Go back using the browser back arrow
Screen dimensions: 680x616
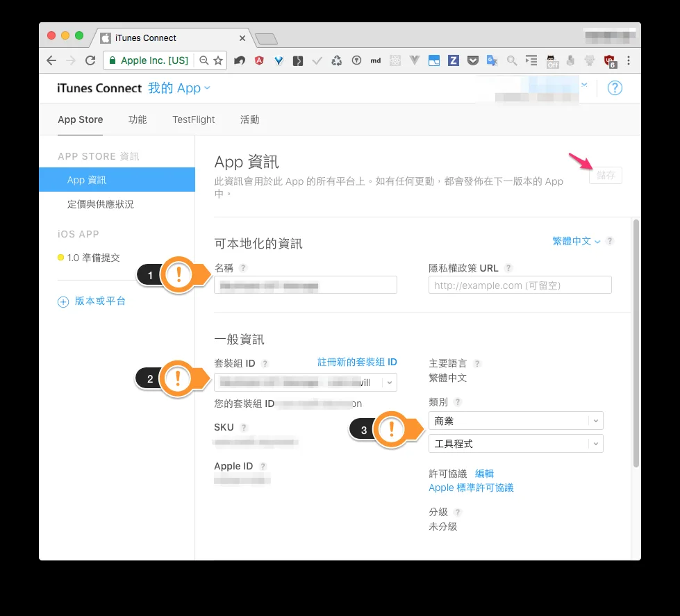[51, 60]
